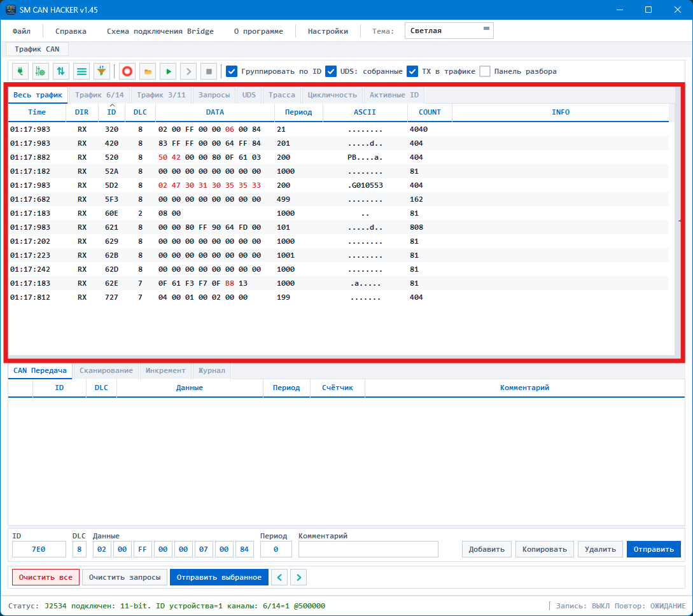693x616 pixels.
Task: Open the Сканирование tab
Action: 106,370
